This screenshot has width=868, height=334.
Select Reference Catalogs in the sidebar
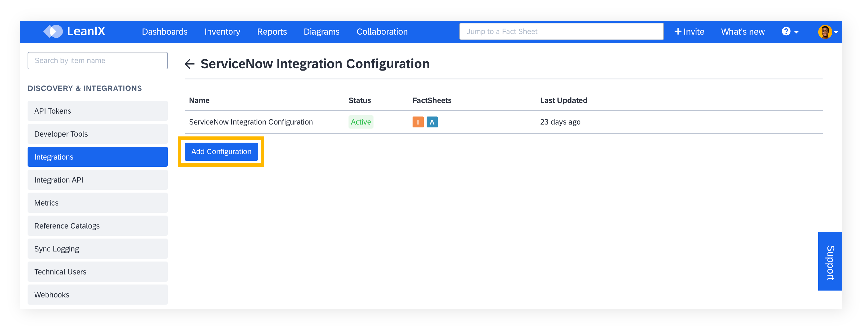click(98, 225)
